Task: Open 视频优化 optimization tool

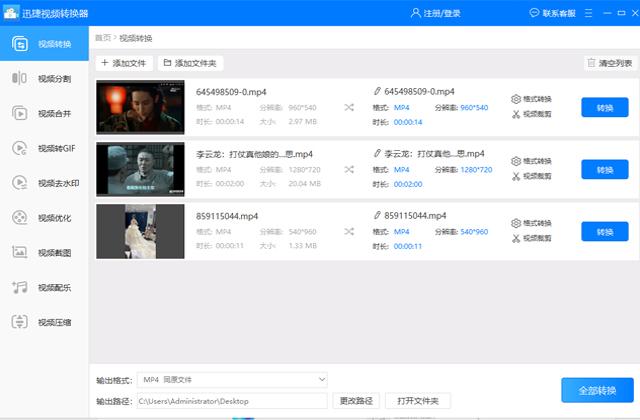Action: pyautogui.click(x=44, y=218)
